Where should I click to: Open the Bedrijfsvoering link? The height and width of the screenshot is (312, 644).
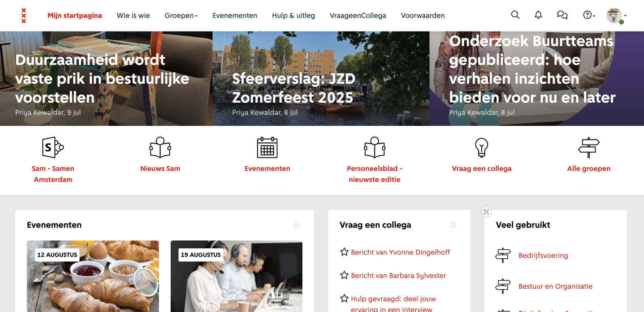coord(543,255)
